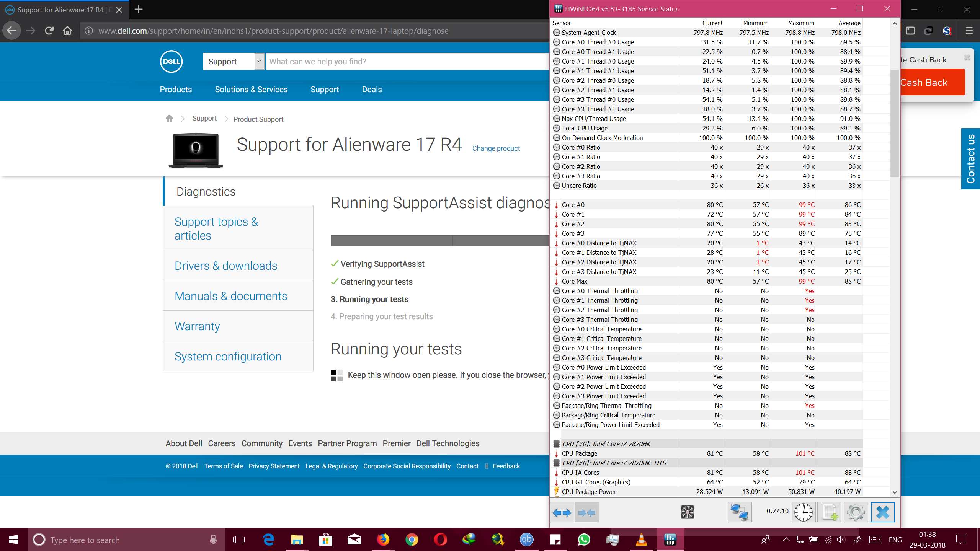Image resolution: width=980 pixels, height=551 pixels.
Task: Reset sensor min/max with the clock icon
Action: (803, 512)
